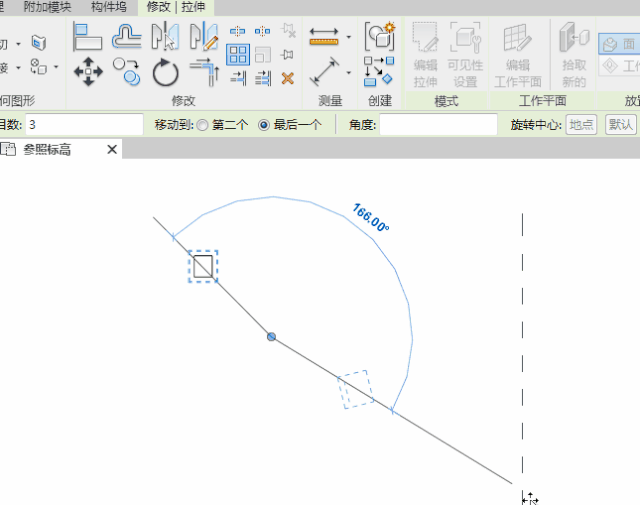The image size is (640, 505).
Task: Click the 角度 angle input field
Action: (x=438, y=125)
